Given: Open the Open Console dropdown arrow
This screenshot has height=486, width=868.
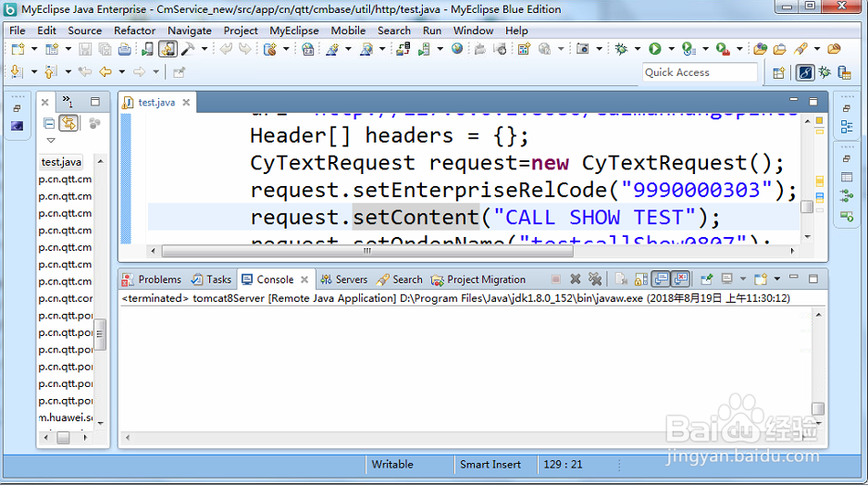Looking at the screenshot, I should tap(776, 279).
